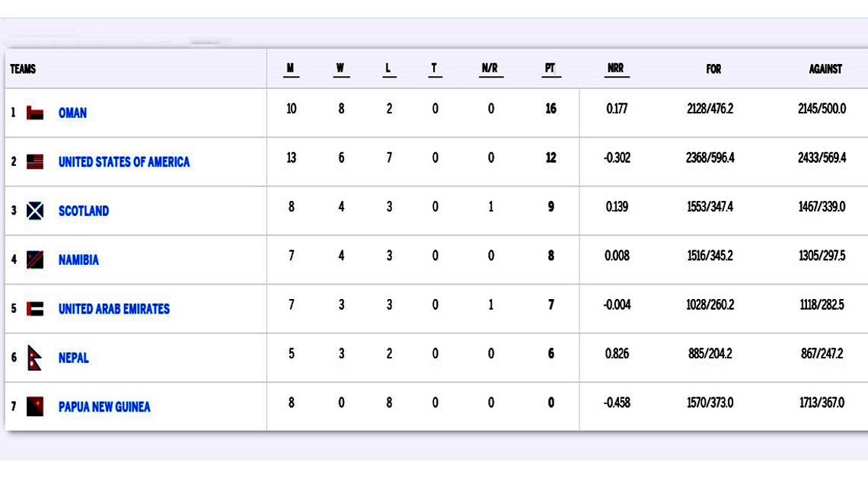Viewport: 868px width, 487px height.
Task: Open the PAPUA NEW GUINEA link
Action: [x=104, y=406]
